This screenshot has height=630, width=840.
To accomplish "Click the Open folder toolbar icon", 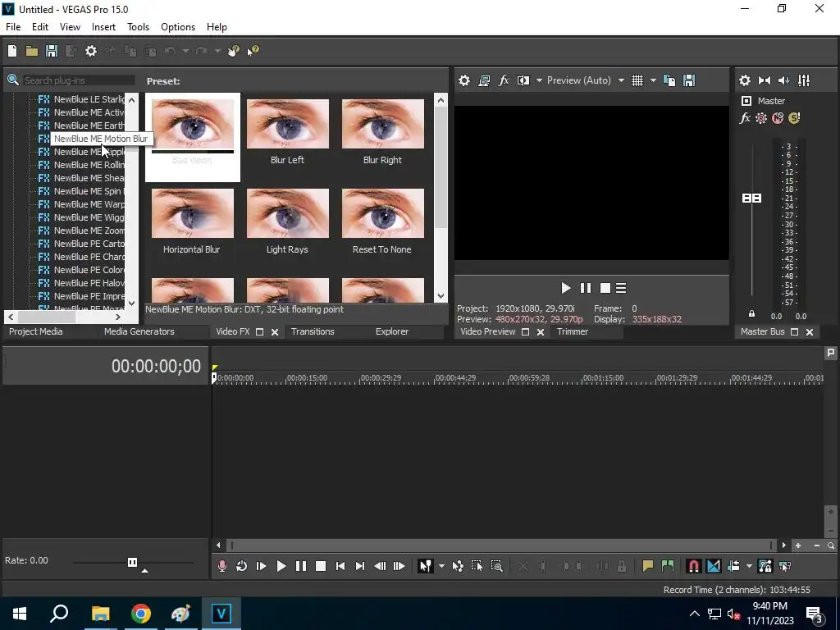I will (32, 51).
